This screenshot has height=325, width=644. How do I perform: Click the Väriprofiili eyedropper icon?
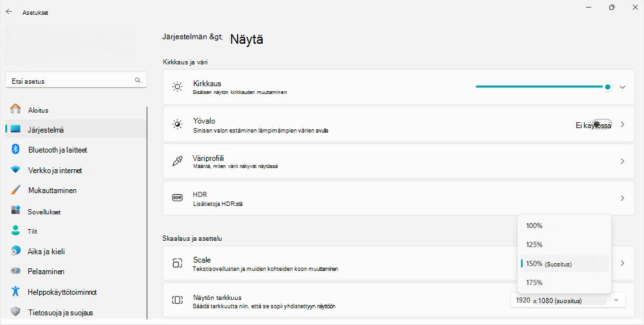click(x=177, y=161)
